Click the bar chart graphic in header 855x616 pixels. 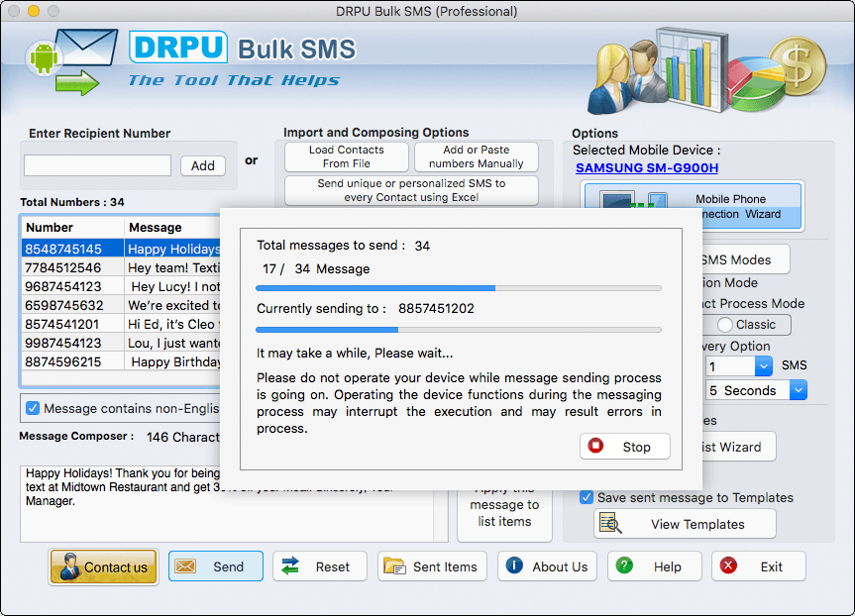pos(692,67)
